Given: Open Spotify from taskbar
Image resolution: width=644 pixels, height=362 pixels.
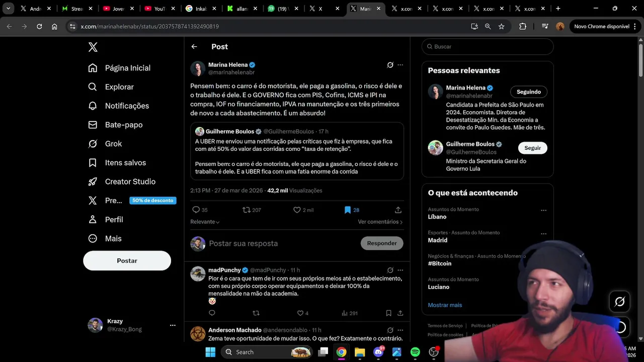Looking at the screenshot, I should tap(415, 352).
